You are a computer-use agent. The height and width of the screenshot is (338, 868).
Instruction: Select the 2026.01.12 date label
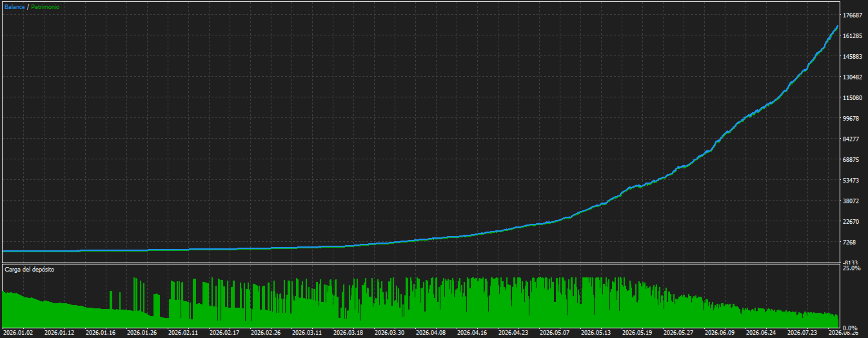click(x=59, y=333)
